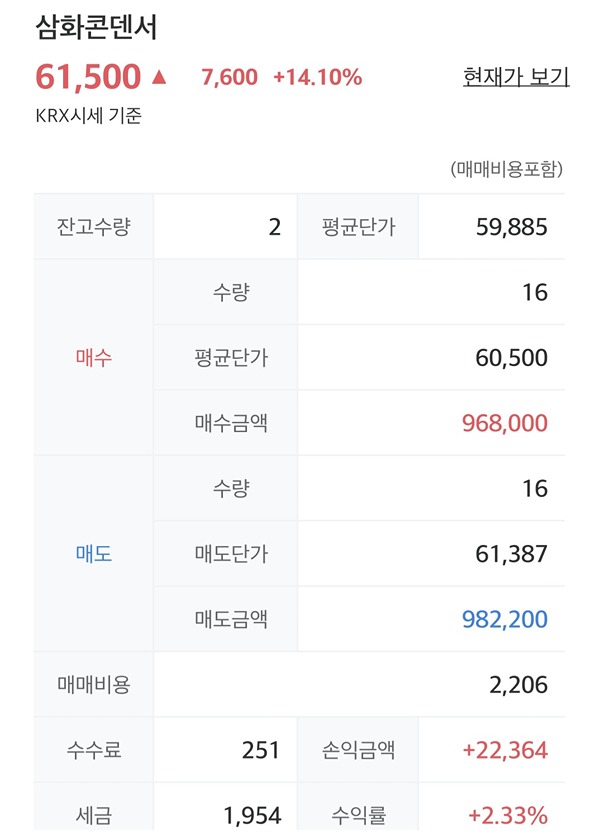Click the (매매비용포함) note
The width and height of the screenshot is (600, 840).
pos(506,169)
